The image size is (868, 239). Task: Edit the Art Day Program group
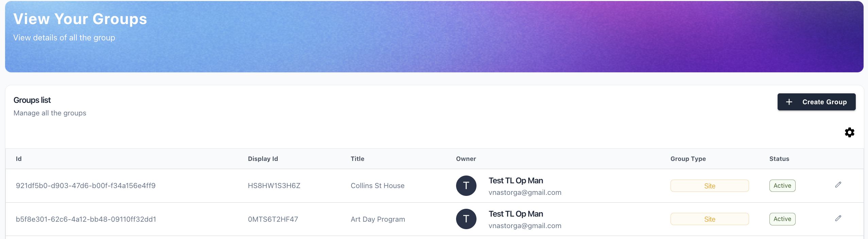pos(838,218)
